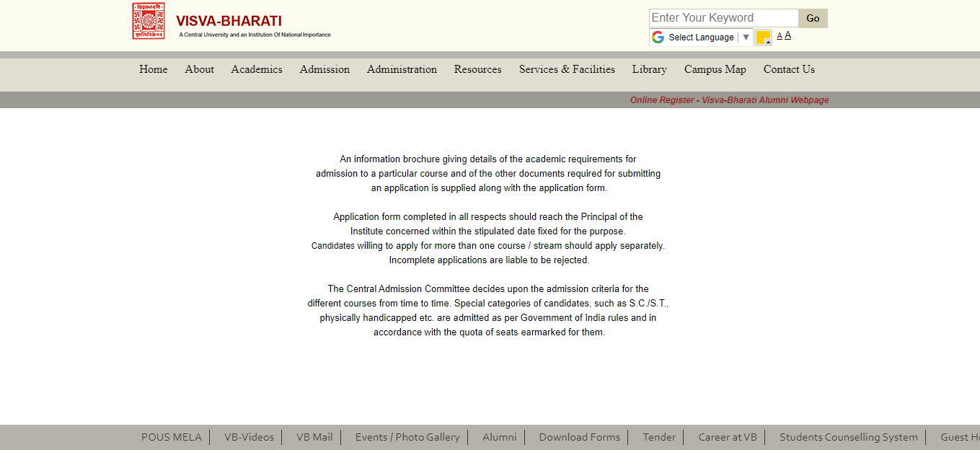Open the Tender notices page
This screenshot has width=980, height=450.
[658, 437]
